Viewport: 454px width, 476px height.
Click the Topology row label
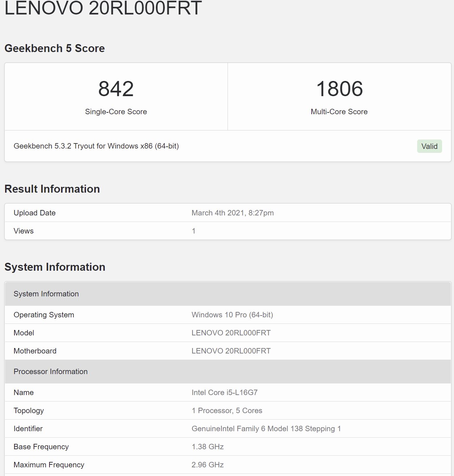tap(29, 411)
